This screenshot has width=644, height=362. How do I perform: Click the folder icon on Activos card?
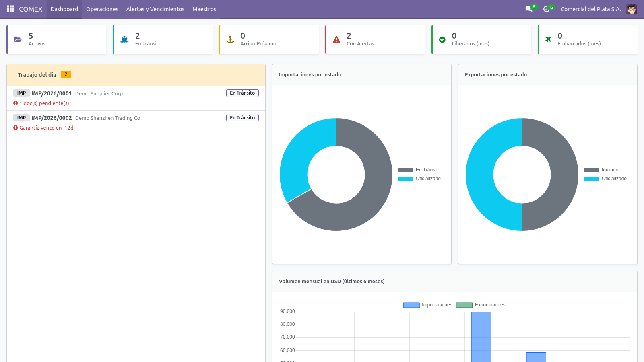(x=18, y=39)
